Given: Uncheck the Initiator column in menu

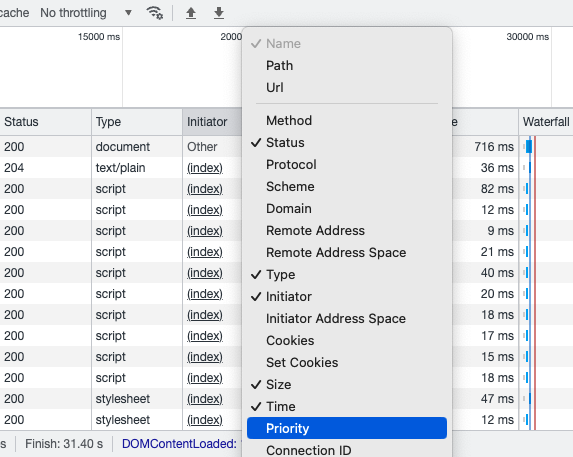Looking at the screenshot, I should point(346,296).
